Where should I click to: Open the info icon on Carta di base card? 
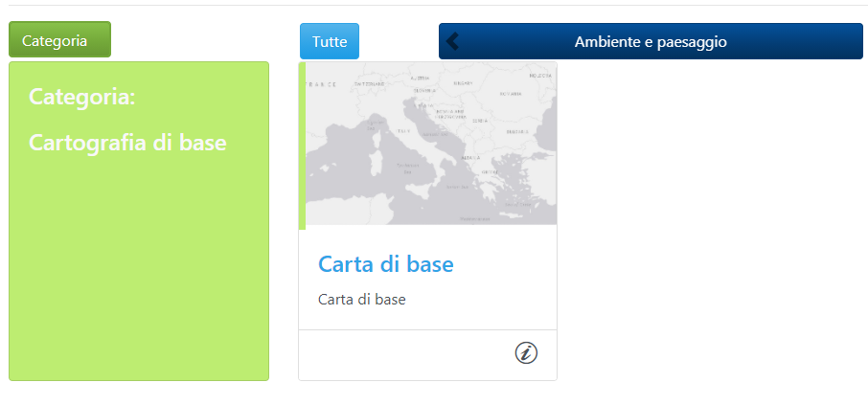pos(526,353)
